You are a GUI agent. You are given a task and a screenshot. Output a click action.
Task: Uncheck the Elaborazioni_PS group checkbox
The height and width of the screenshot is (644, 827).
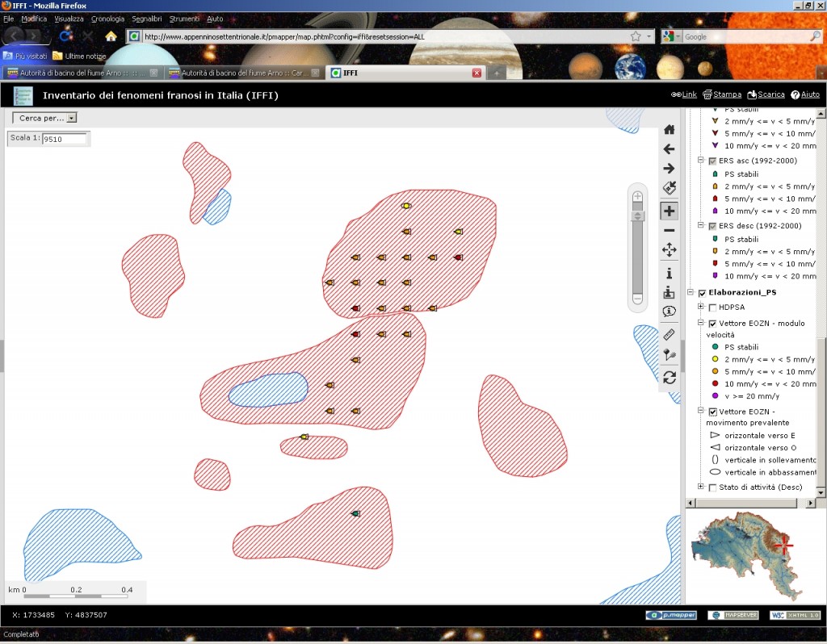coord(702,293)
